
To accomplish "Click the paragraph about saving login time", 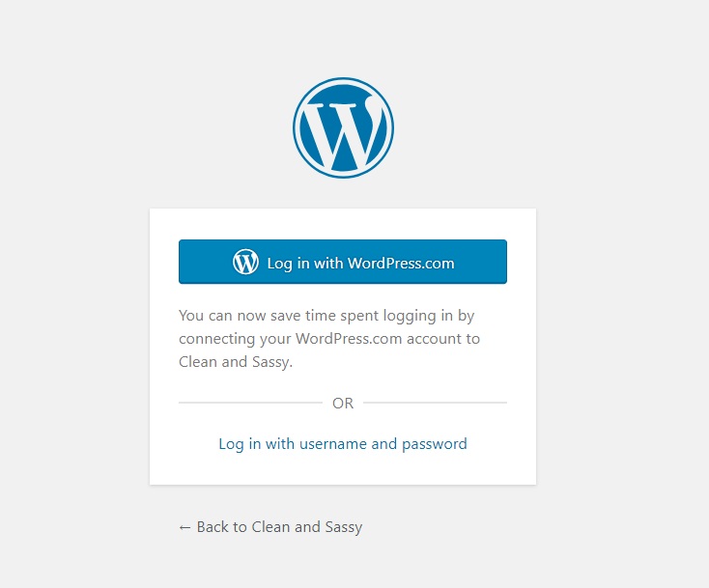I will coord(329,339).
